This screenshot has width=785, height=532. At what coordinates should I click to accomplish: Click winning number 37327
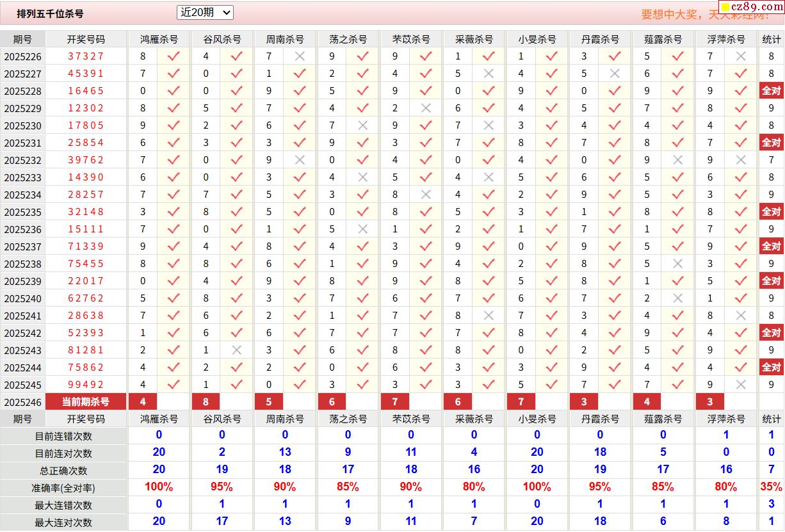pos(86,56)
